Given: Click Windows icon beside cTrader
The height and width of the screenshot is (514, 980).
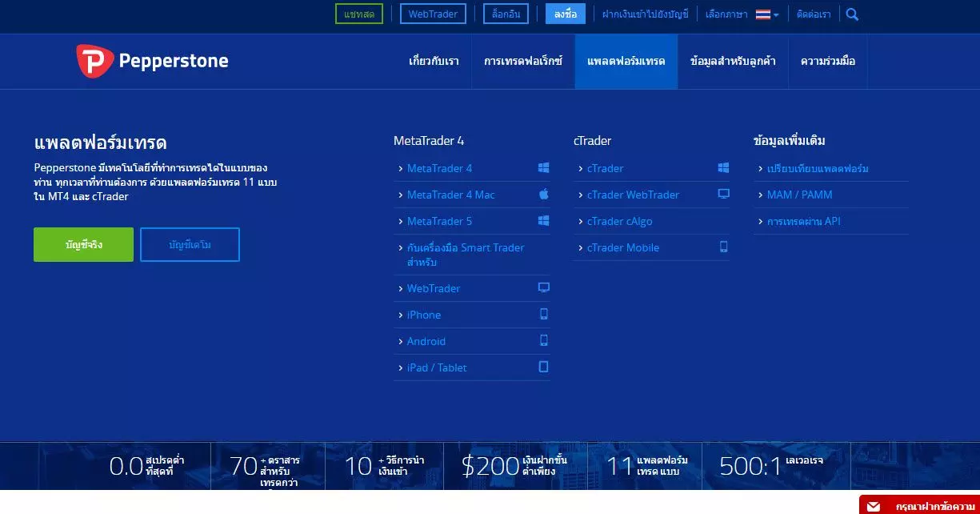Looking at the screenshot, I should [x=723, y=168].
